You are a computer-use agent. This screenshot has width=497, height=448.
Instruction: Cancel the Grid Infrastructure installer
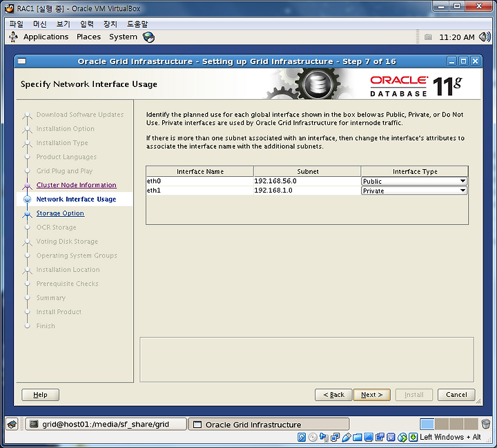point(456,395)
